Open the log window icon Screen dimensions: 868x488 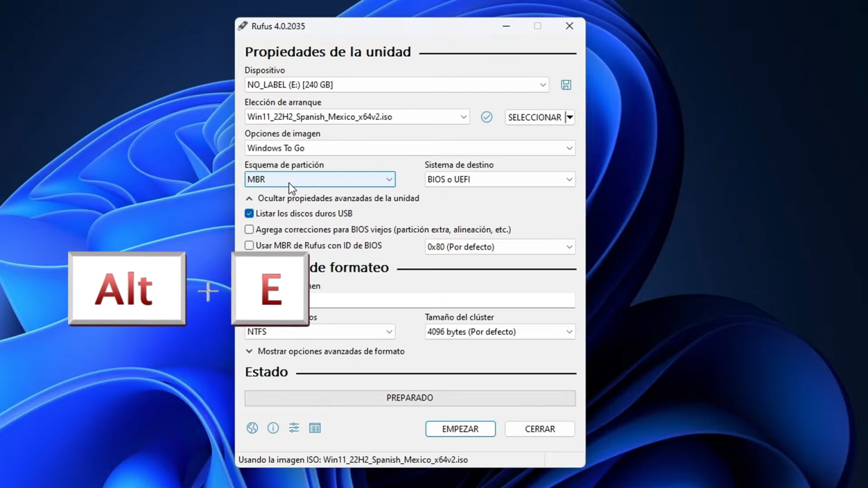315,428
